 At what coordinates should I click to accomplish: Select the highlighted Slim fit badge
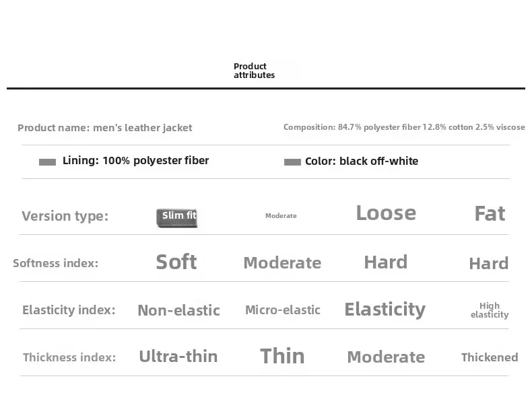178,217
